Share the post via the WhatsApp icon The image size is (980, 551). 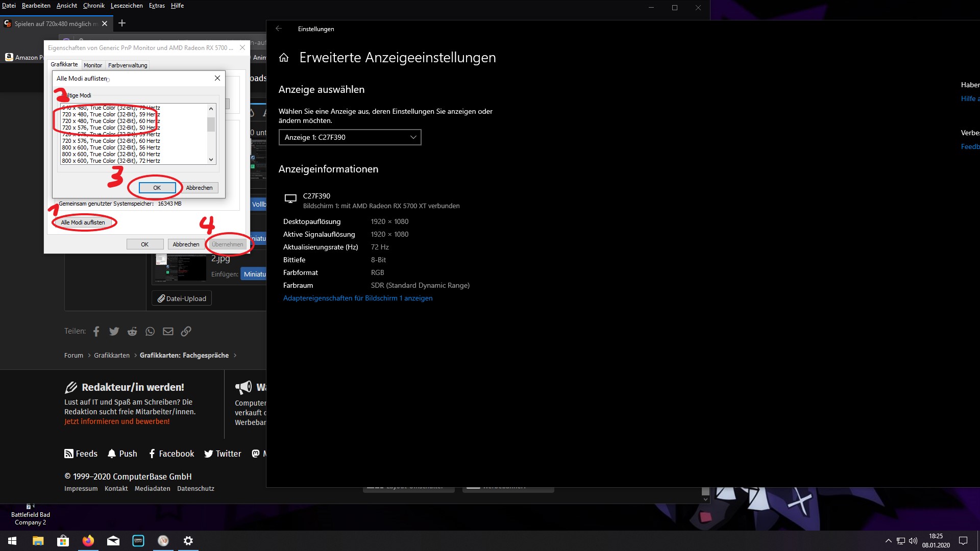pos(150,332)
